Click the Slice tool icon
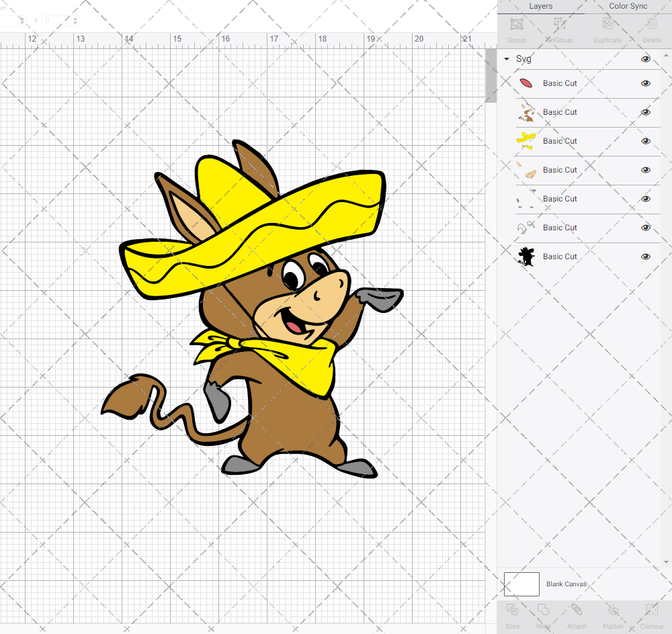672x634 pixels. [512, 610]
